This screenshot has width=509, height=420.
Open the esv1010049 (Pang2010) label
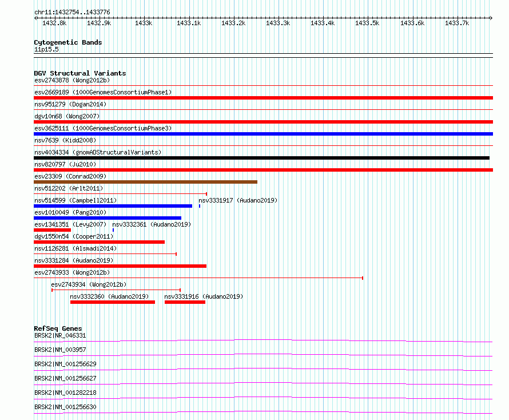pos(70,212)
